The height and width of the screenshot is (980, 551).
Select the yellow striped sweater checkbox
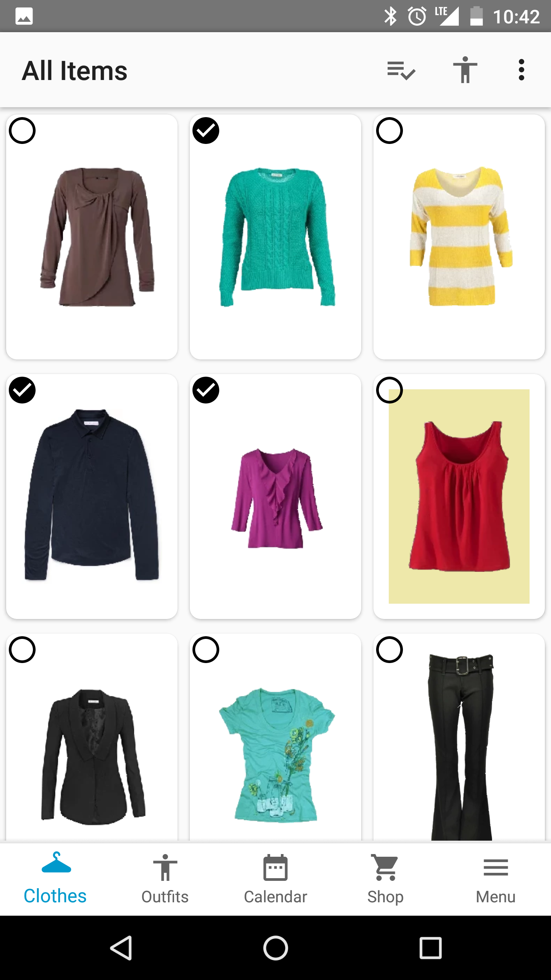[x=390, y=131]
